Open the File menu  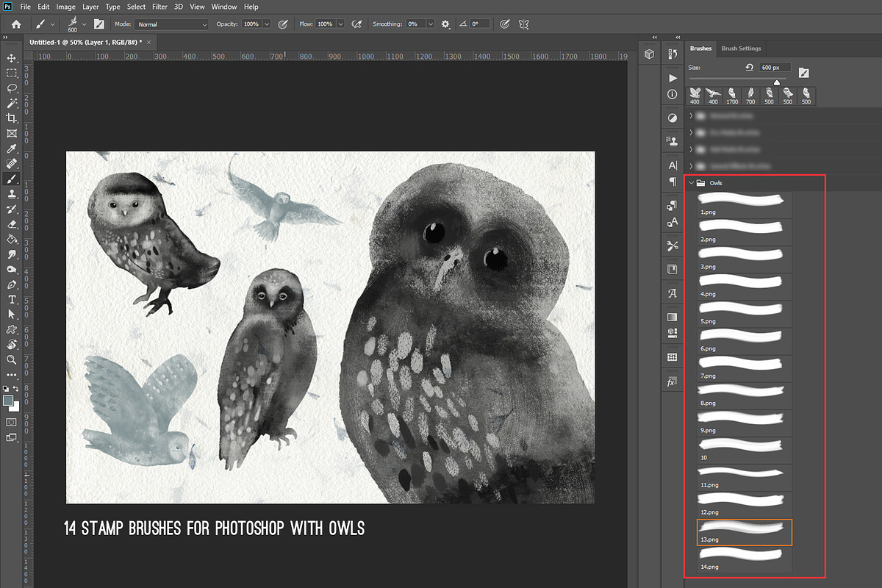tap(26, 7)
